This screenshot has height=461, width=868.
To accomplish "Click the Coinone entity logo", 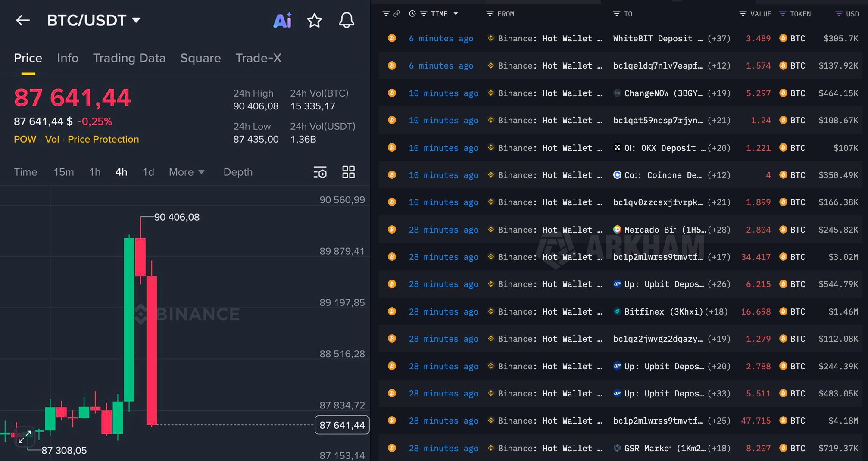I will [x=617, y=174].
